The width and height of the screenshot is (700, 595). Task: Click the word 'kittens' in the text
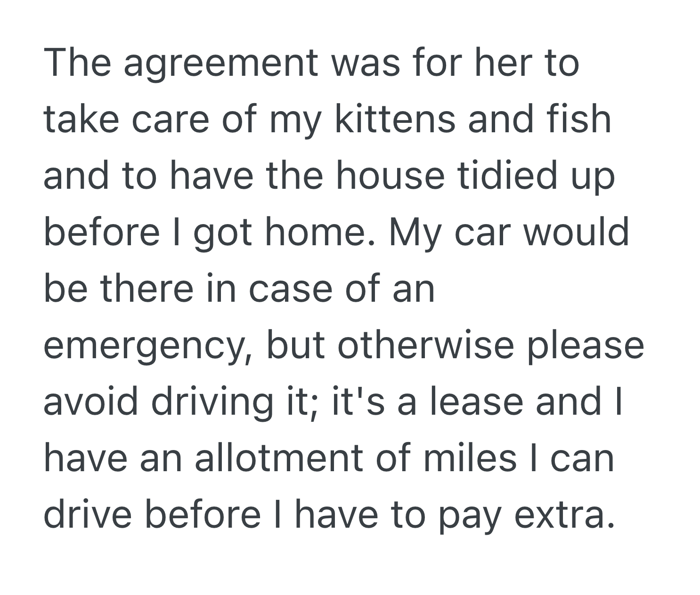point(395,119)
